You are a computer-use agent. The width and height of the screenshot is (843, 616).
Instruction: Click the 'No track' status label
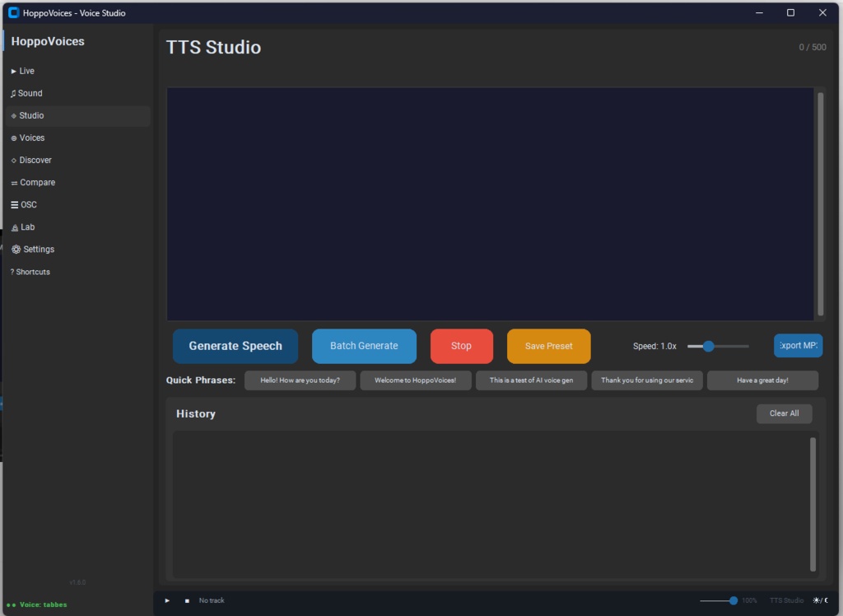[212, 600]
